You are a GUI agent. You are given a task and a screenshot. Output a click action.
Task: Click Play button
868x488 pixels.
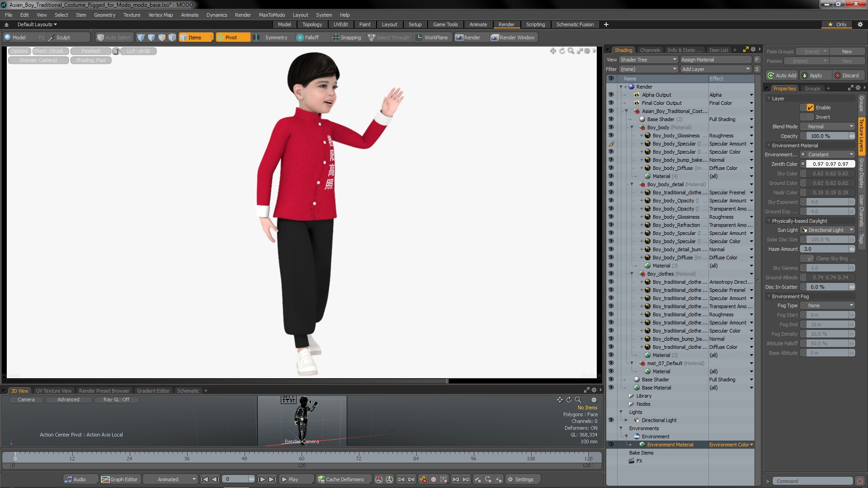296,479
